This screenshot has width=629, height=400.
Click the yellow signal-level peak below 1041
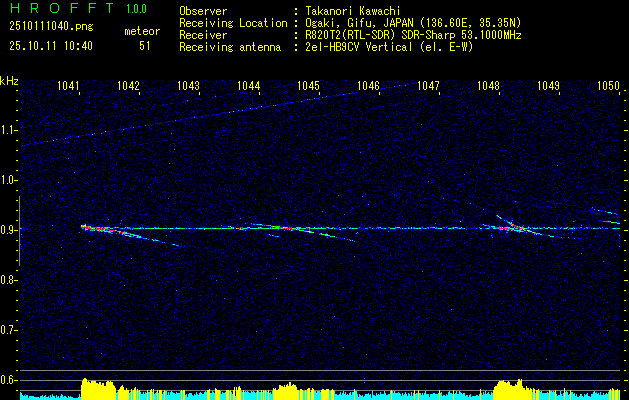point(98,387)
